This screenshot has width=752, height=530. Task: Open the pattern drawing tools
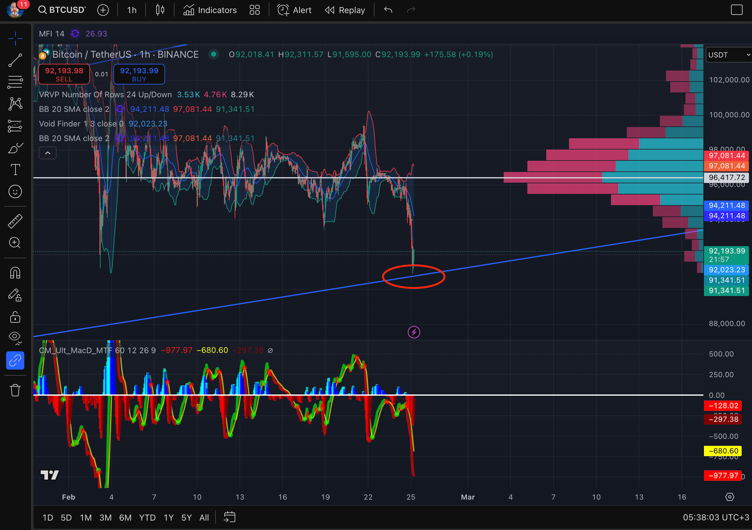click(15, 104)
